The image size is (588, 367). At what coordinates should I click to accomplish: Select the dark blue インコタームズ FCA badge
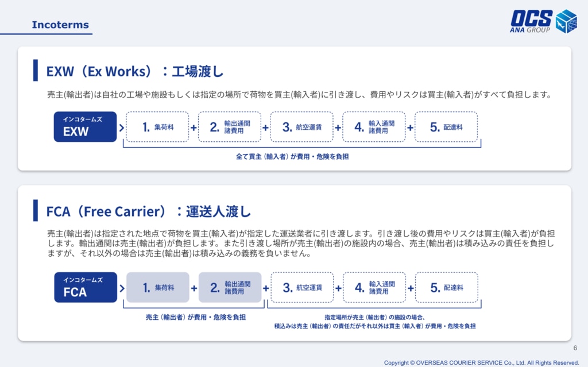coord(85,287)
